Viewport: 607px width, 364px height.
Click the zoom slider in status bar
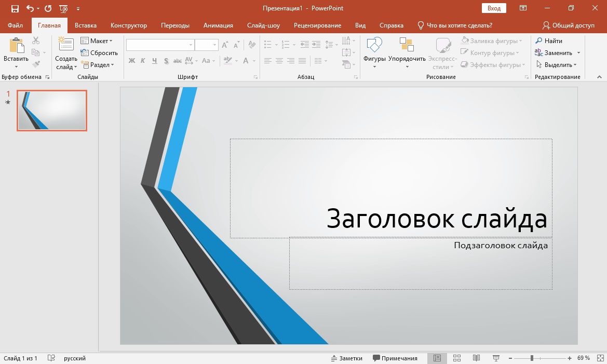(x=532, y=358)
